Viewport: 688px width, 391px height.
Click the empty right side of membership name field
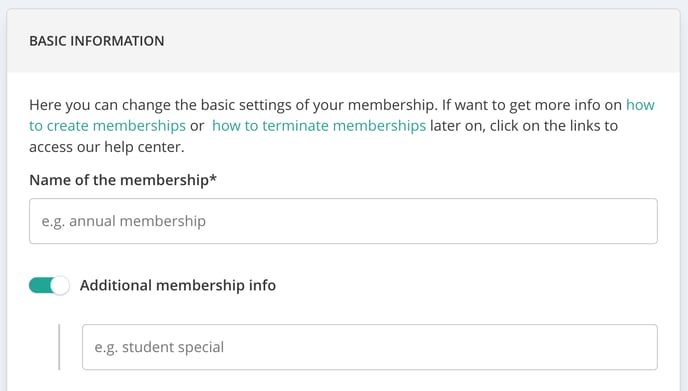pos(483,221)
